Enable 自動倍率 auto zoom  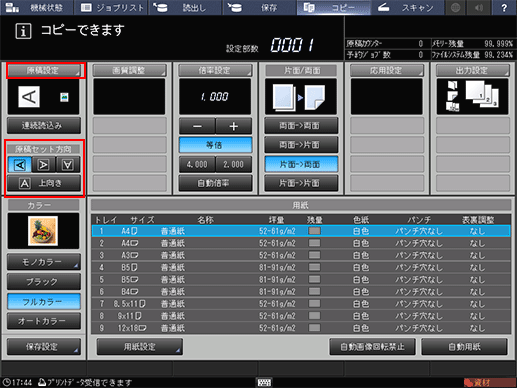(x=215, y=183)
